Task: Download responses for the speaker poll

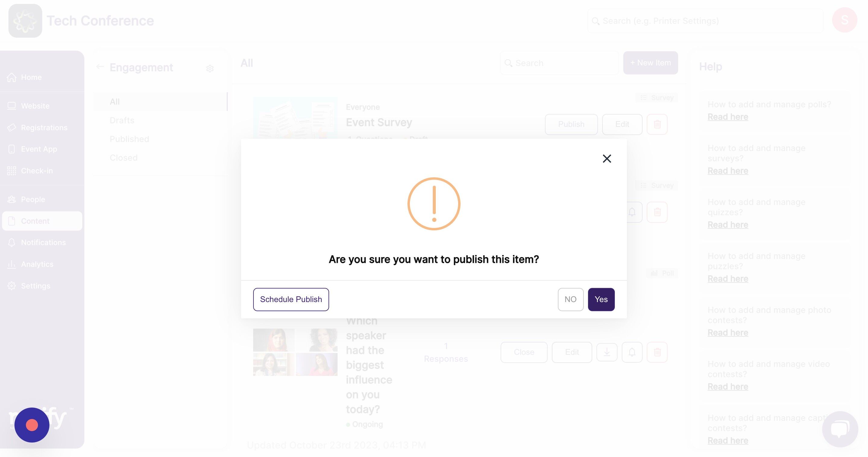Action: 606,352
